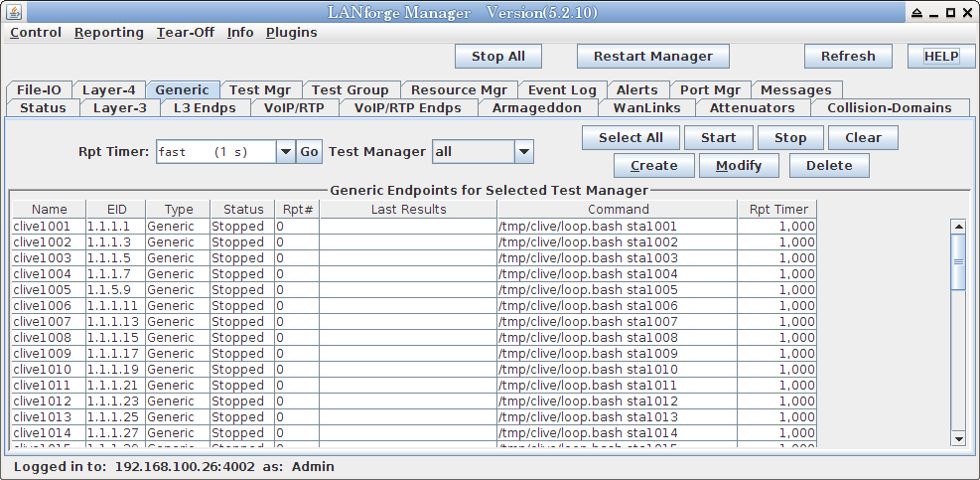Click the table scrollbar up arrow
Viewport: 980px width, 480px height.
coord(958,226)
